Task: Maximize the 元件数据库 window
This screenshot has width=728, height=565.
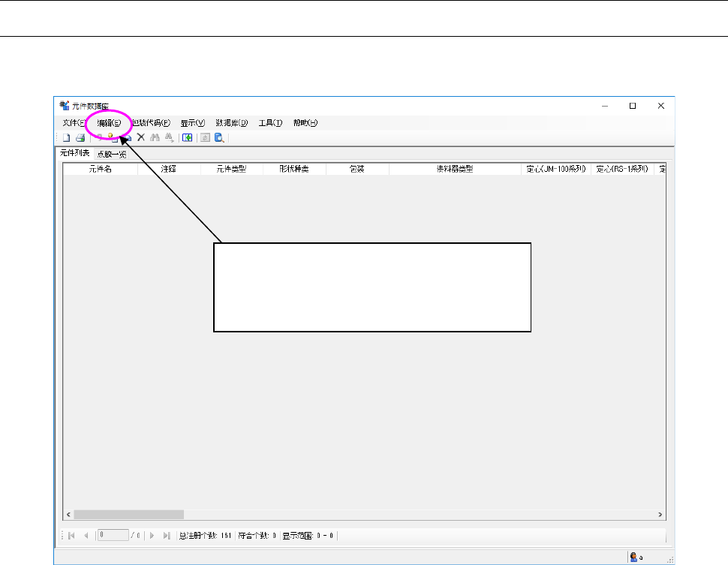Action: coord(633,106)
